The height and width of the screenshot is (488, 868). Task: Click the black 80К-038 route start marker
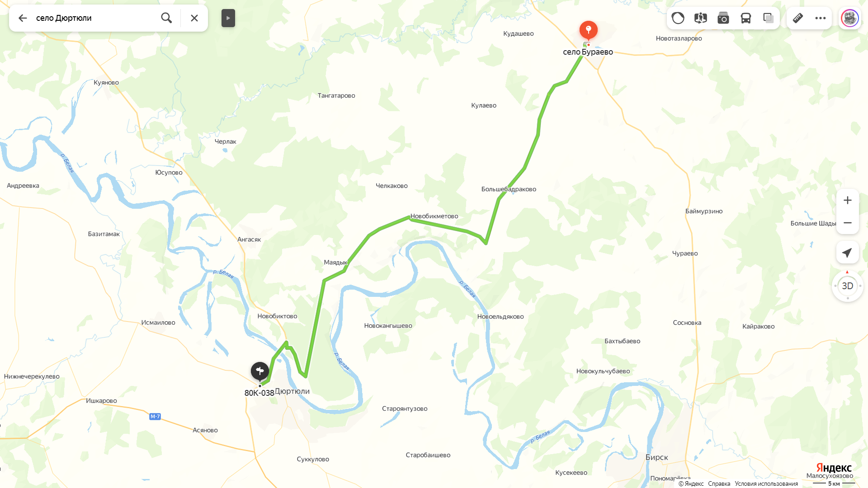pos(260,372)
